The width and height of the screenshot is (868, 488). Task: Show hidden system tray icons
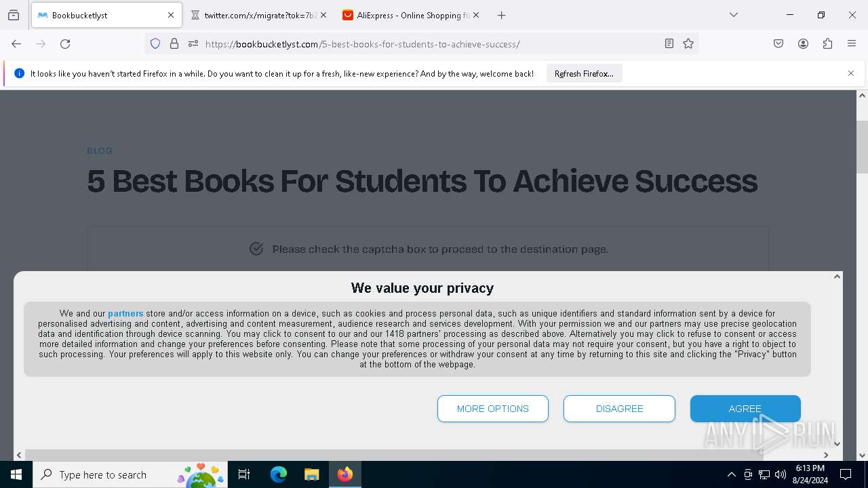(731, 474)
